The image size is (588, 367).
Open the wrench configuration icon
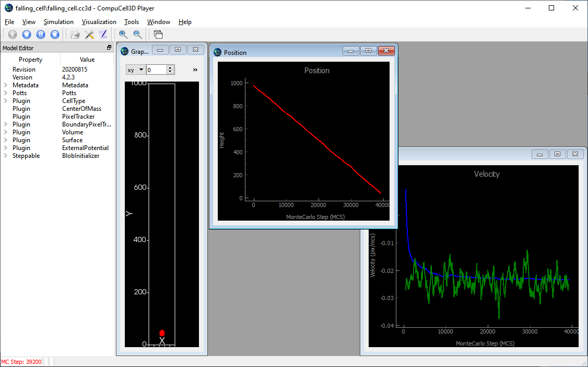coord(89,35)
